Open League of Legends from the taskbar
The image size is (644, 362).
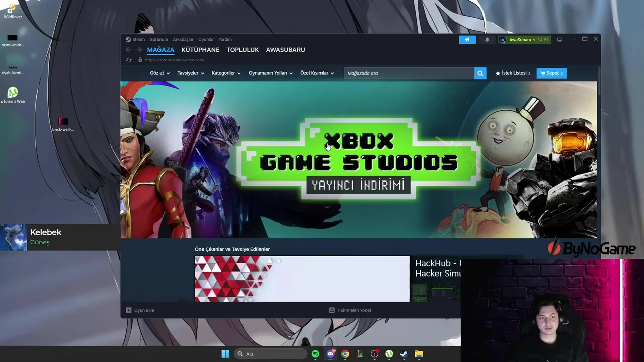[360, 354]
